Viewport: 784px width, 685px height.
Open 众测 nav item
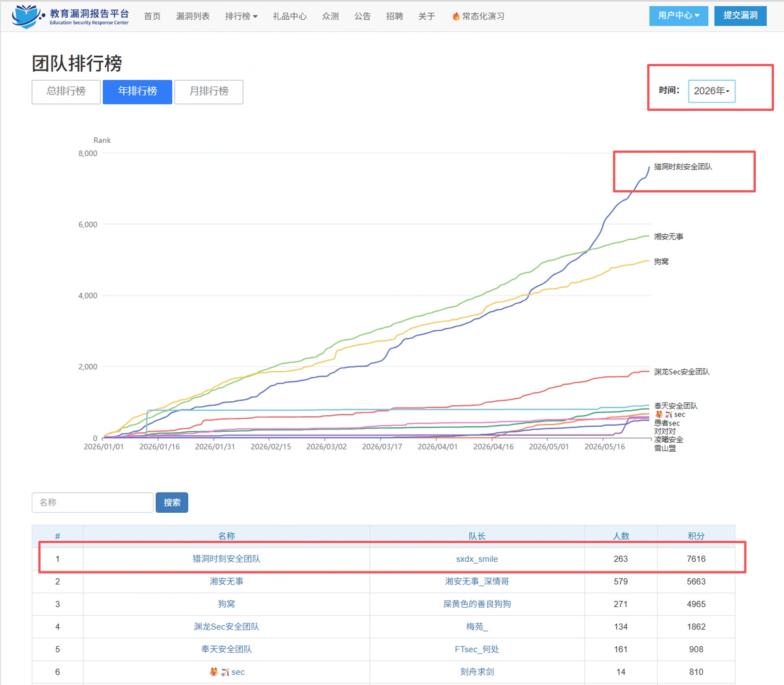[x=330, y=16]
